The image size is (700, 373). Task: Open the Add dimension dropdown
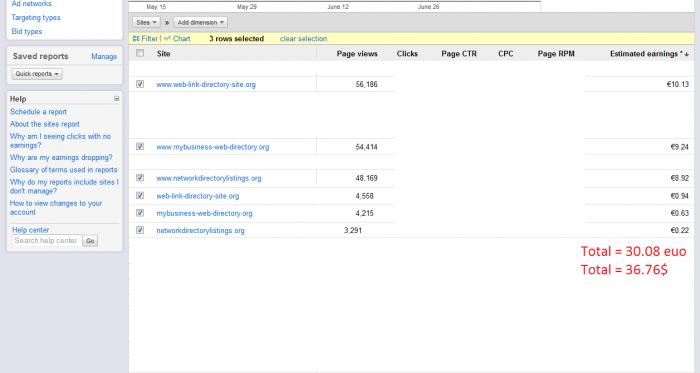200,22
